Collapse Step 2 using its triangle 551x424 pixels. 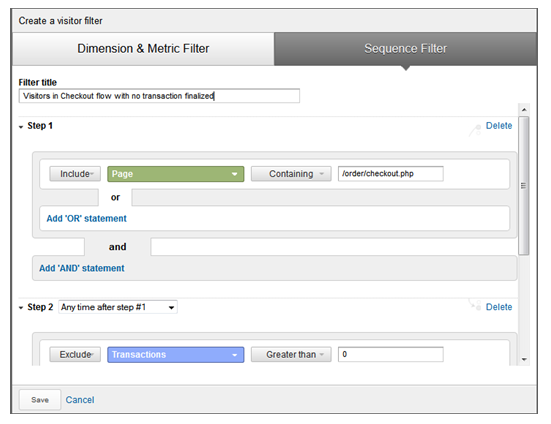click(x=21, y=308)
